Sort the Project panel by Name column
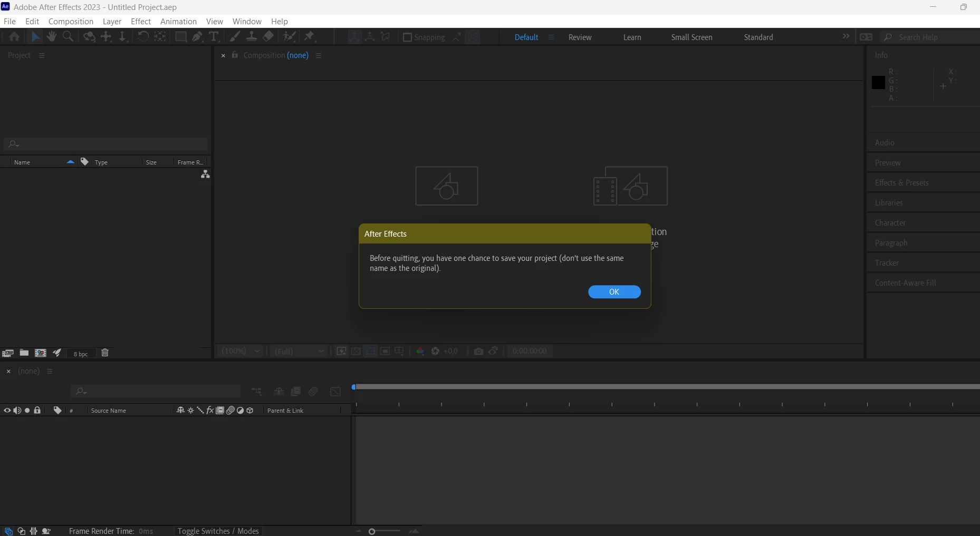 (22, 162)
